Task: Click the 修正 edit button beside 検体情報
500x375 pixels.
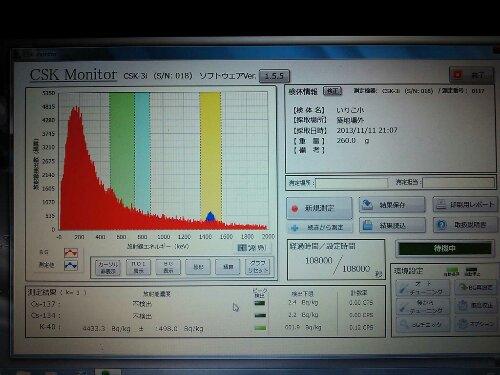Action: tap(332, 91)
